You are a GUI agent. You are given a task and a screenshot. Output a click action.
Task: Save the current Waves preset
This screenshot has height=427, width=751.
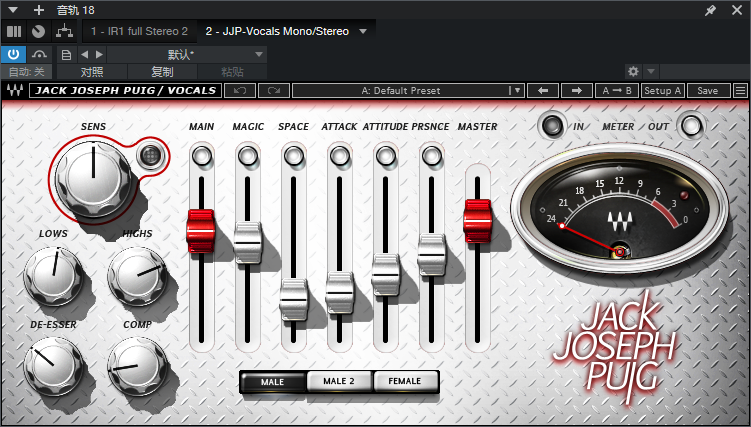click(x=708, y=90)
